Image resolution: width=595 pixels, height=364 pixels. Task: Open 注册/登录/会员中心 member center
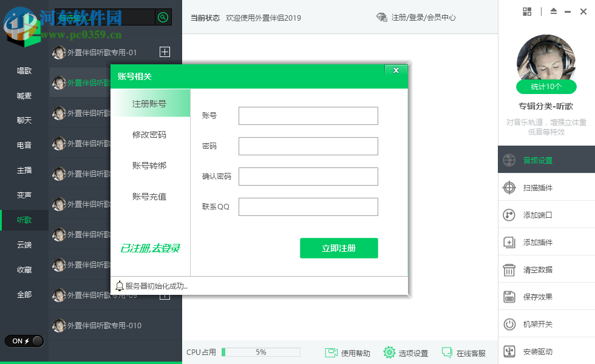coord(426,18)
